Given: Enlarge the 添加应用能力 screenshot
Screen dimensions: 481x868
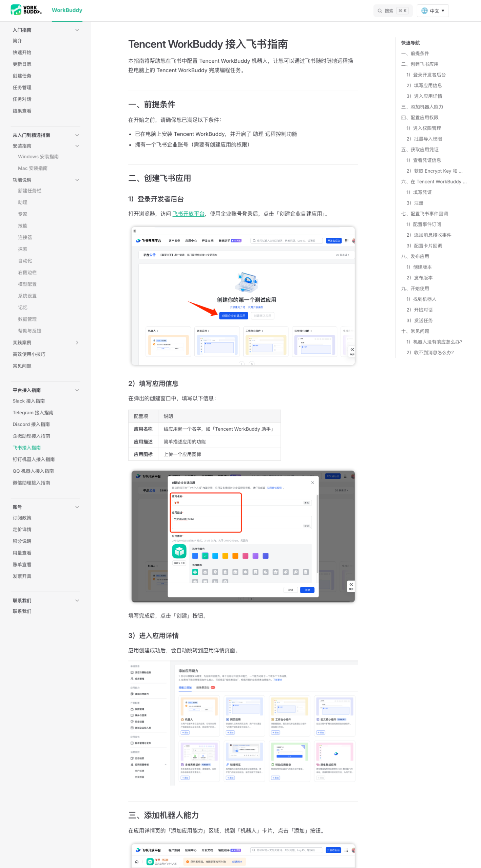Looking at the screenshot, I should pyautogui.click(x=243, y=722).
